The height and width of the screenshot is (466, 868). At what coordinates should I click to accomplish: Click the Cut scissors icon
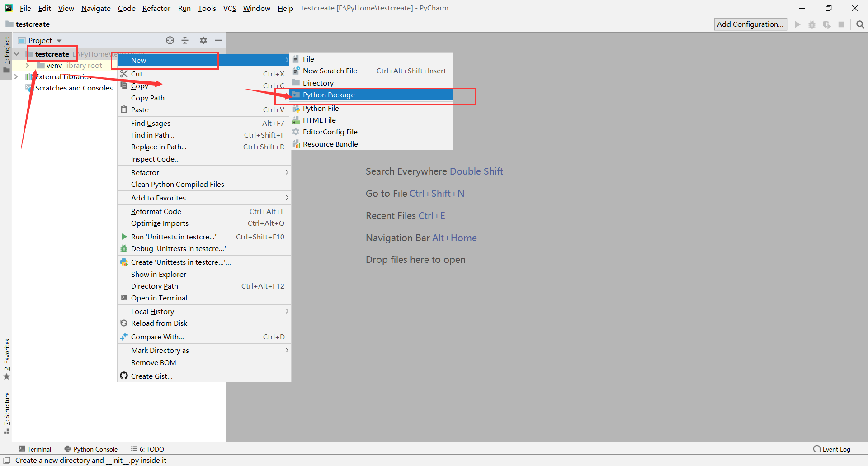click(x=124, y=74)
